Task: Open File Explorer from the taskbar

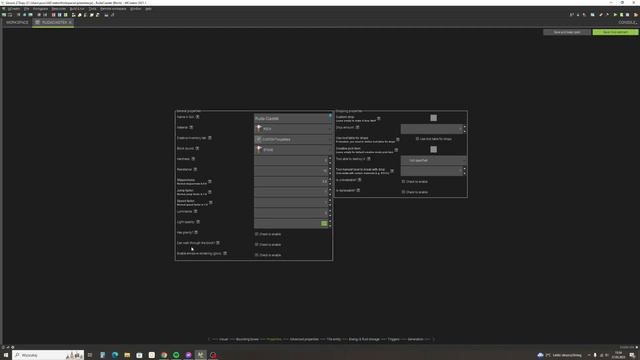Action: pos(127,355)
